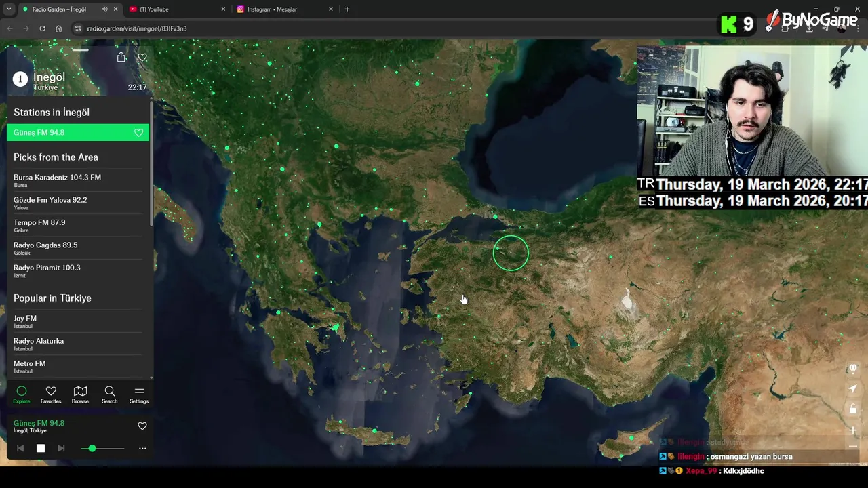868x488 pixels.
Task: Open the Search tab
Action: coord(109,394)
